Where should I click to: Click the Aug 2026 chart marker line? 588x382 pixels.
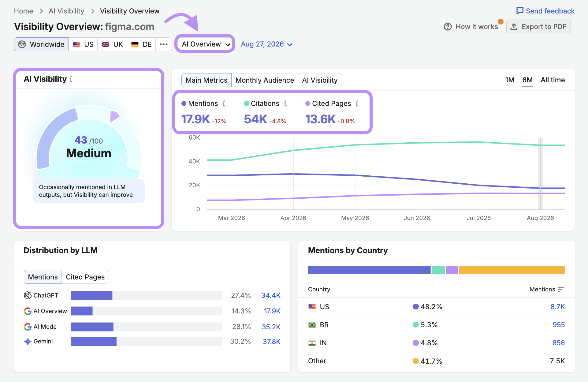[541, 174]
